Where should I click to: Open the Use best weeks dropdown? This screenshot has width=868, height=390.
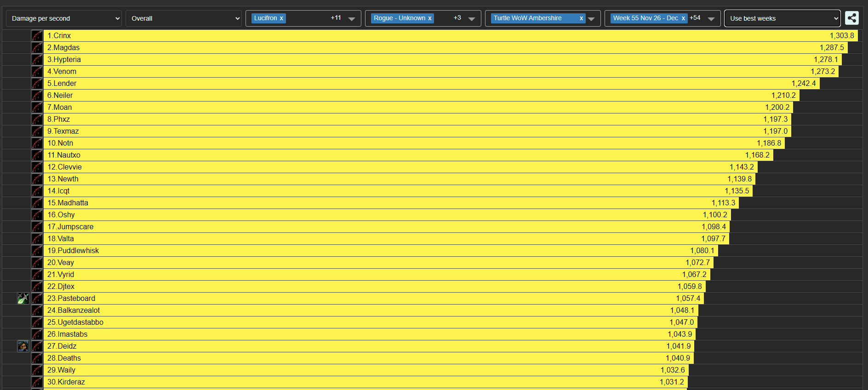[782, 18]
